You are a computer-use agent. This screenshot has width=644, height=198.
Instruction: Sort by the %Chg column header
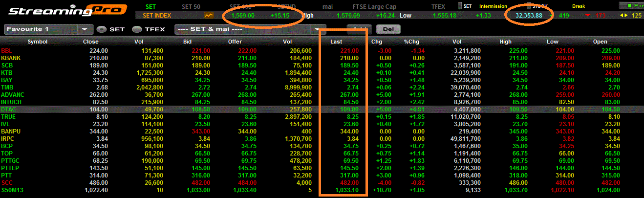[412, 42]
